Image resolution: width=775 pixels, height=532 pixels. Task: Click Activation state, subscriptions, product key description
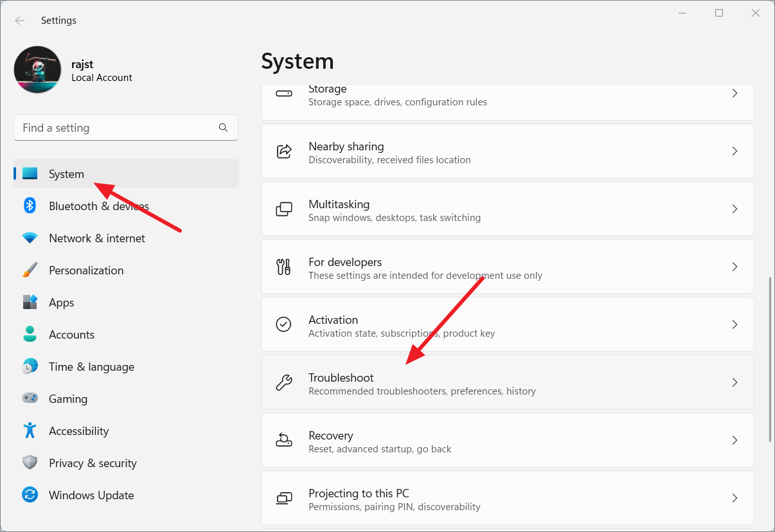402,333
